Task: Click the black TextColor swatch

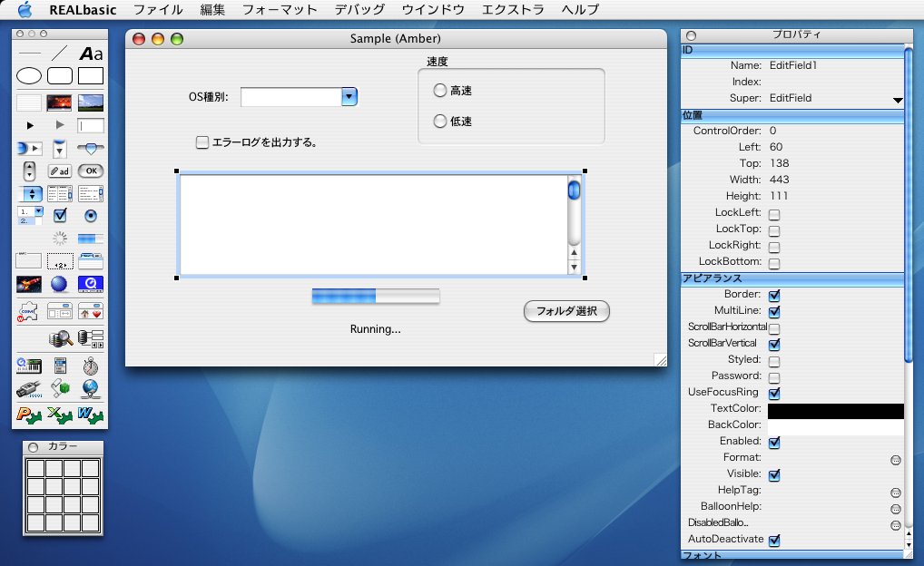Action: tap(836, 411)
